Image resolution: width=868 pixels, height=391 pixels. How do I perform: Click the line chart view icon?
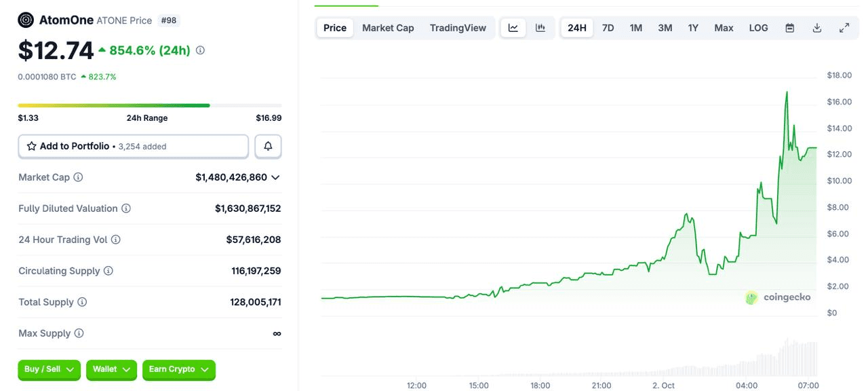(x=513, y=28)
